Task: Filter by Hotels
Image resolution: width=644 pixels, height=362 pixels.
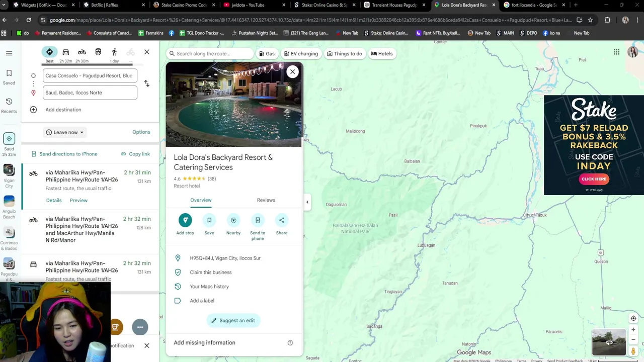Action: pos(382,54)
